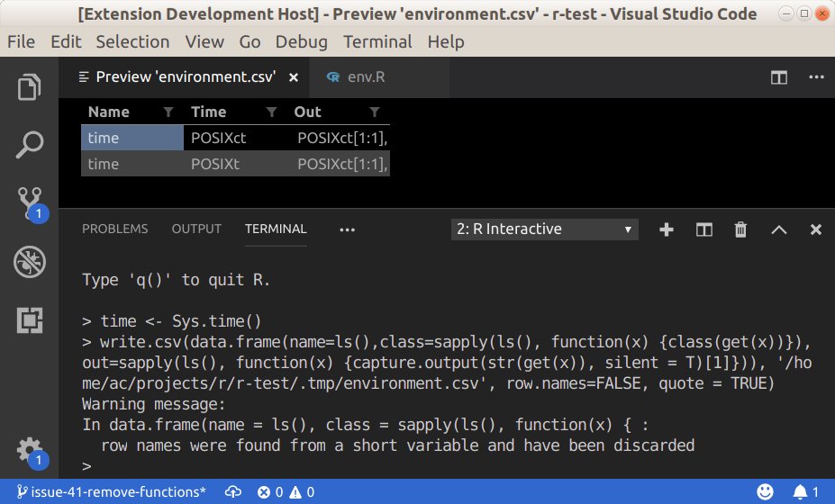The image size is (835, 504).
Task: Open the Selection menu
Action: [132, 41]
